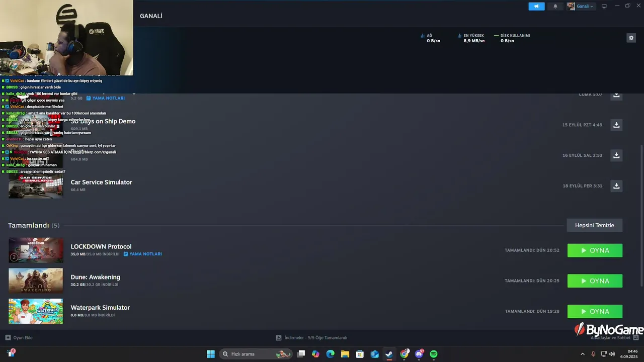Screen dimensions: 644x362
Task: Open Waterpark Simulator thumbnail
Action: 36,311
